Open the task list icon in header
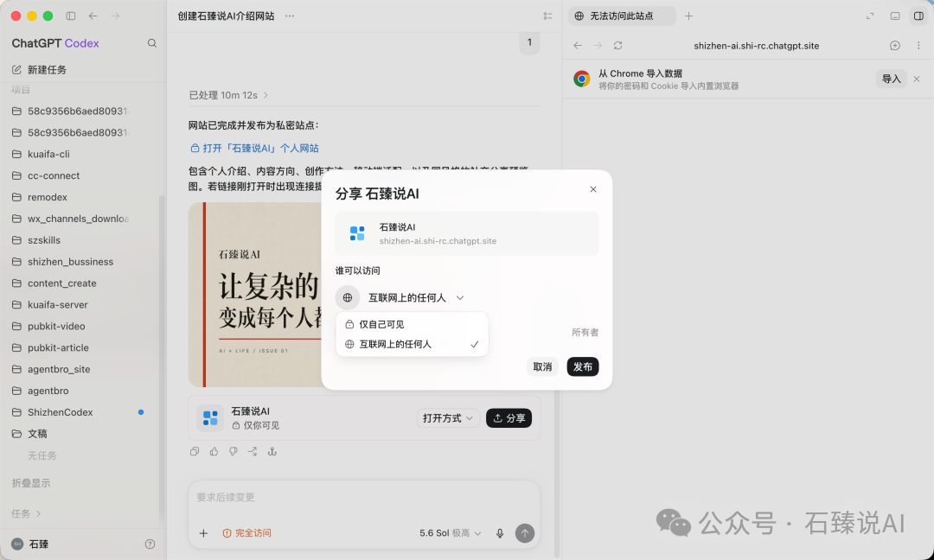 tap(548, 16)
